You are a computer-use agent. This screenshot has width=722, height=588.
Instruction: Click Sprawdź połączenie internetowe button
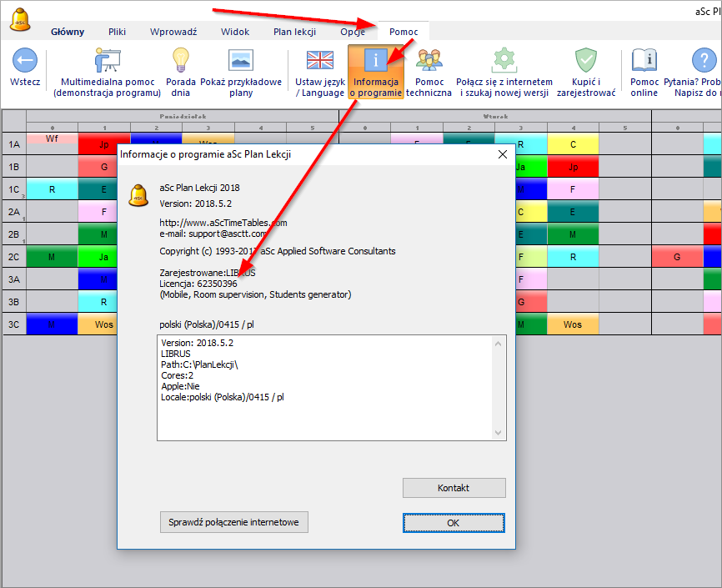coord(234,522)
